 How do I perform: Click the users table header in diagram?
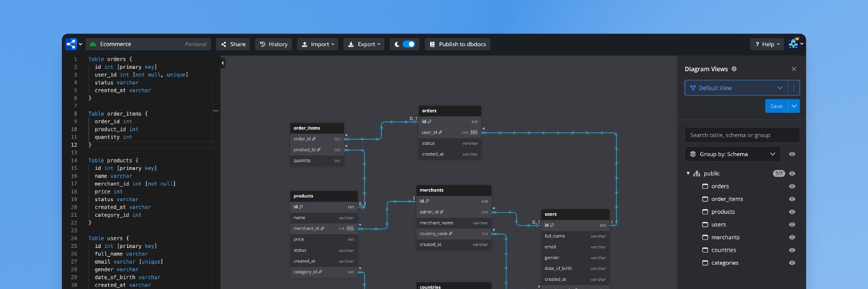point(576,214)
